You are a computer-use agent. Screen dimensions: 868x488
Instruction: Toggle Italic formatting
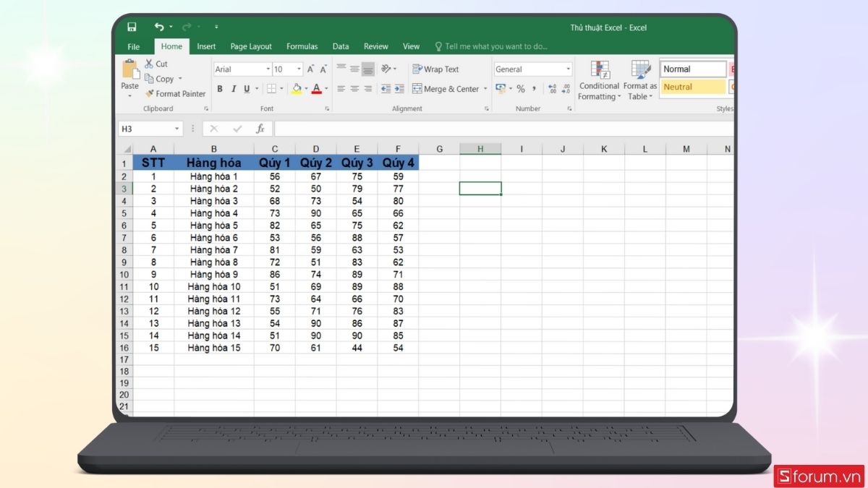point(233,89)
